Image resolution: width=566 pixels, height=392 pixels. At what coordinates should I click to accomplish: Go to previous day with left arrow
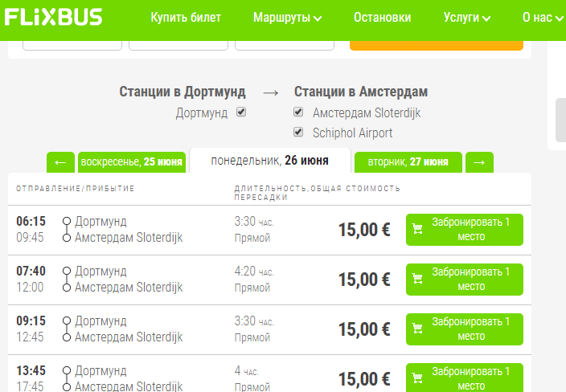[x=59, y=162]
